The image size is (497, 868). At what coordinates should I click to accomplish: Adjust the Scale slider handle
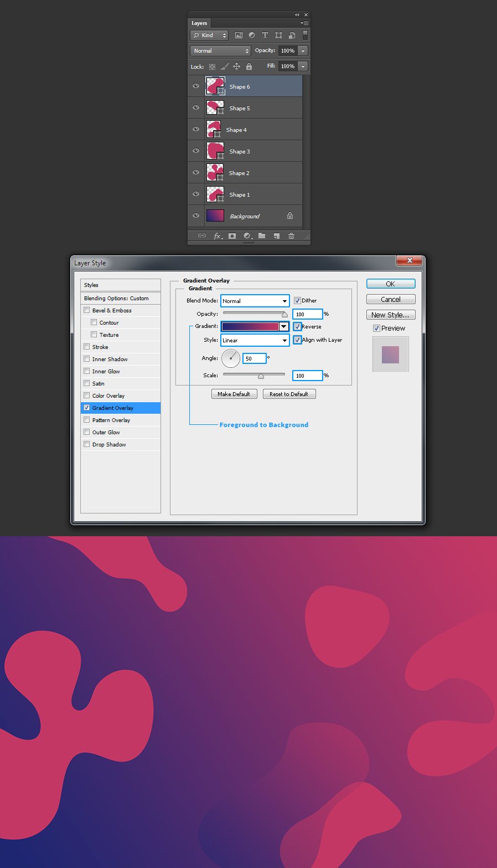tap(261, 376)
